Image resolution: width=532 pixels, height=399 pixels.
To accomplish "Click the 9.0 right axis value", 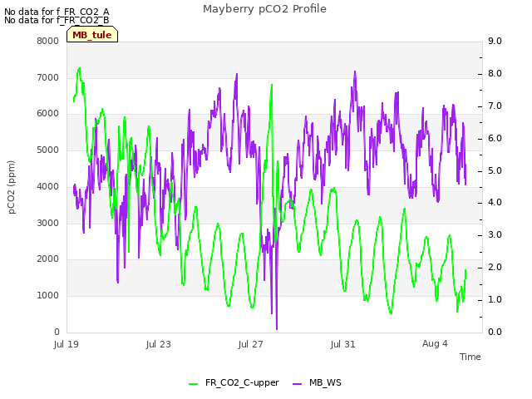I will tap(495, 41).
